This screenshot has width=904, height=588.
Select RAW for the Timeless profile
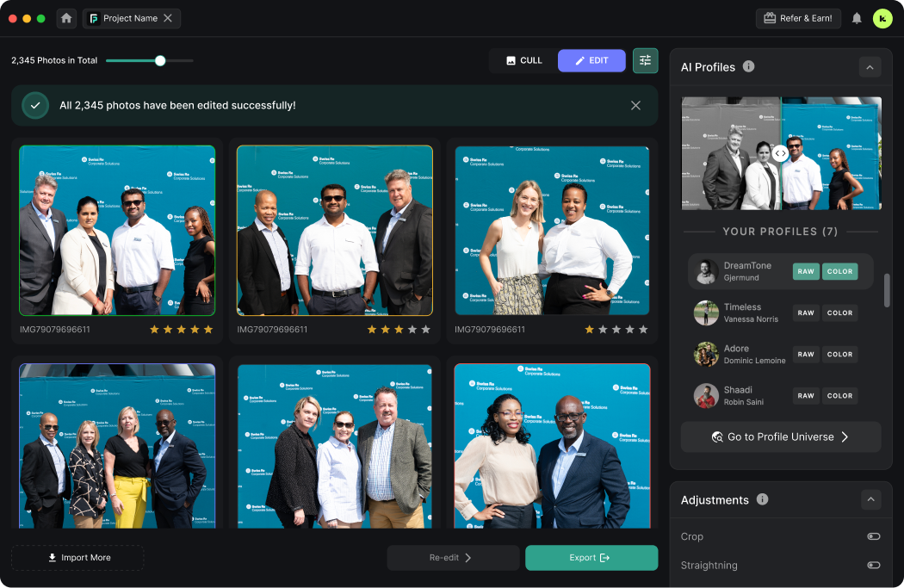tap(806, 313)
